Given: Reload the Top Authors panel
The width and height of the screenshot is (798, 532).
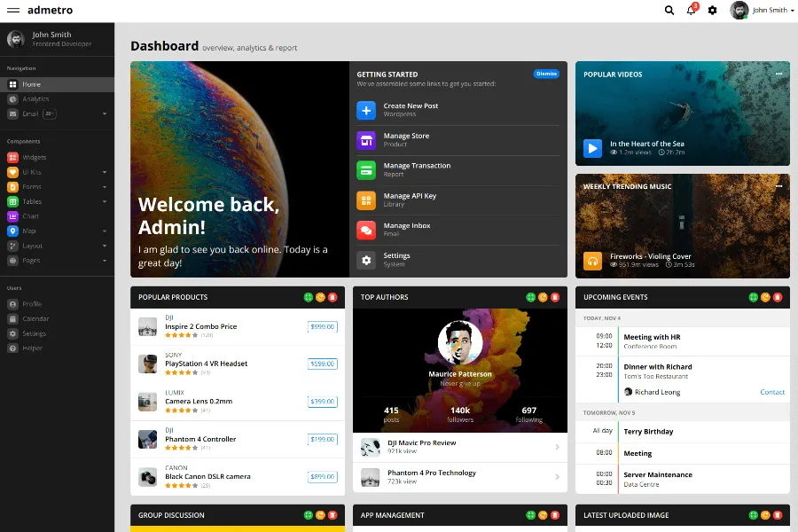Looking at the screenshot, I should pyautogui.click(x=543, y=297).
